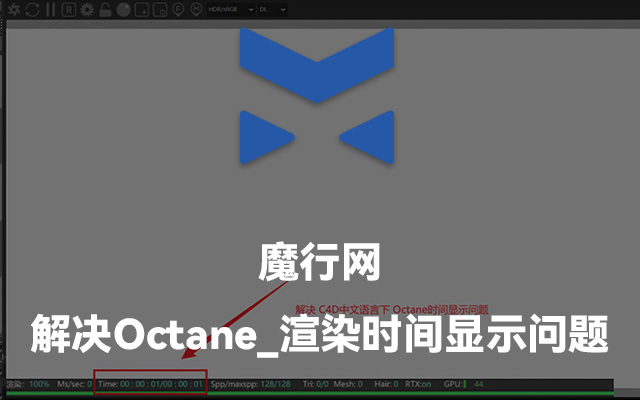Click the Octane send scene aperture icon
This screenshot has width=640, height=400.
coord(14,9)
